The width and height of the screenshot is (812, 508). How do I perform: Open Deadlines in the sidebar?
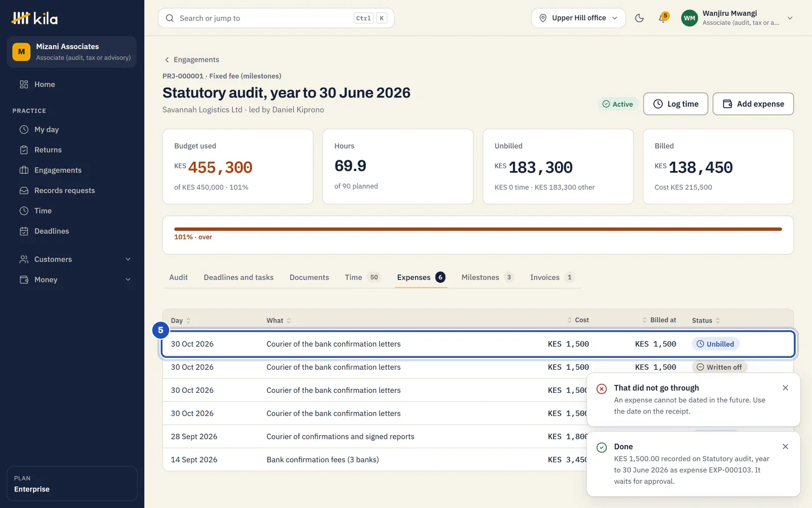click(72, 231)
